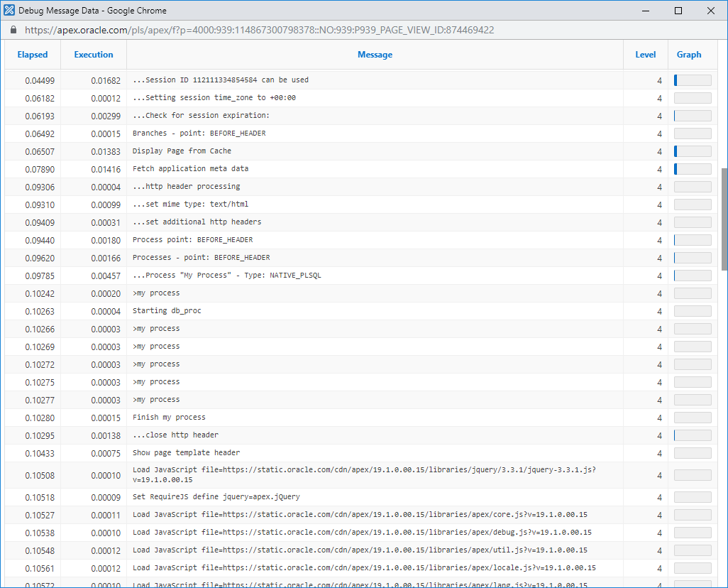Sort by the Elapsed column header

pos(33,55)
